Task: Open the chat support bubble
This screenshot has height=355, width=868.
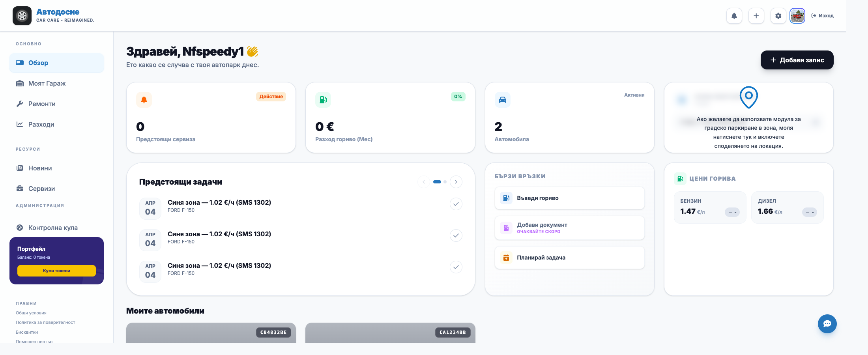Action: (827, 324)
